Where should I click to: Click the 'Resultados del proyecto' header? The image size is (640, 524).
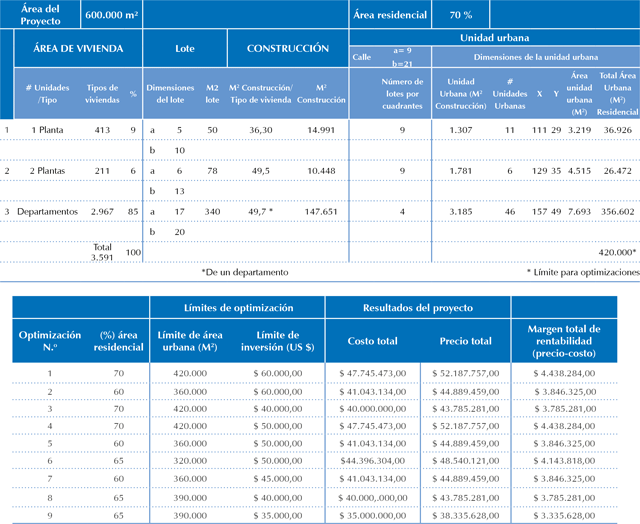[x=418, y=308]
